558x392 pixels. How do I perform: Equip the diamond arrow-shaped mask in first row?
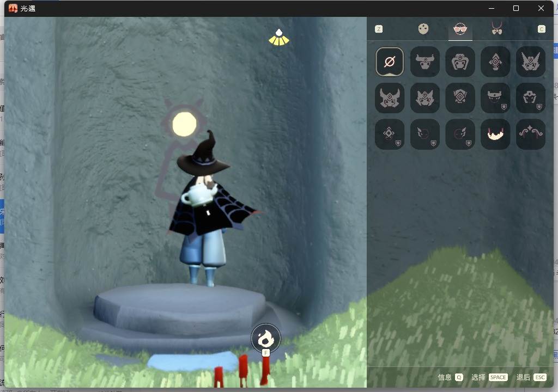pos(495,62)
